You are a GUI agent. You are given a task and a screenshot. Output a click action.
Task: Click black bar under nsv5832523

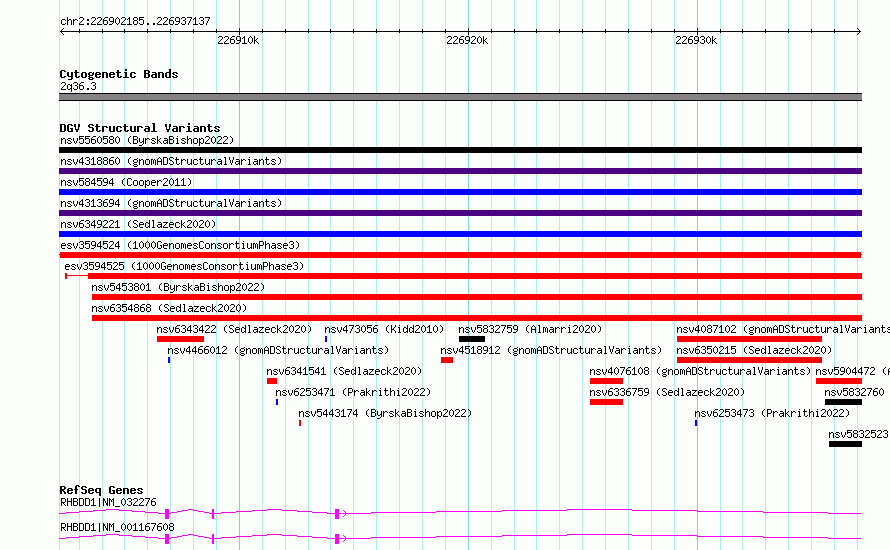pyautogui.click(x=845, y=444)
